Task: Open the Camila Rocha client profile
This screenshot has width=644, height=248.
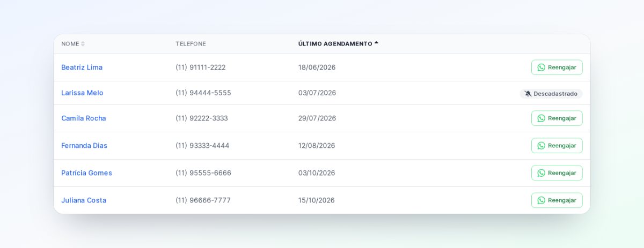Action: (84, 118)
